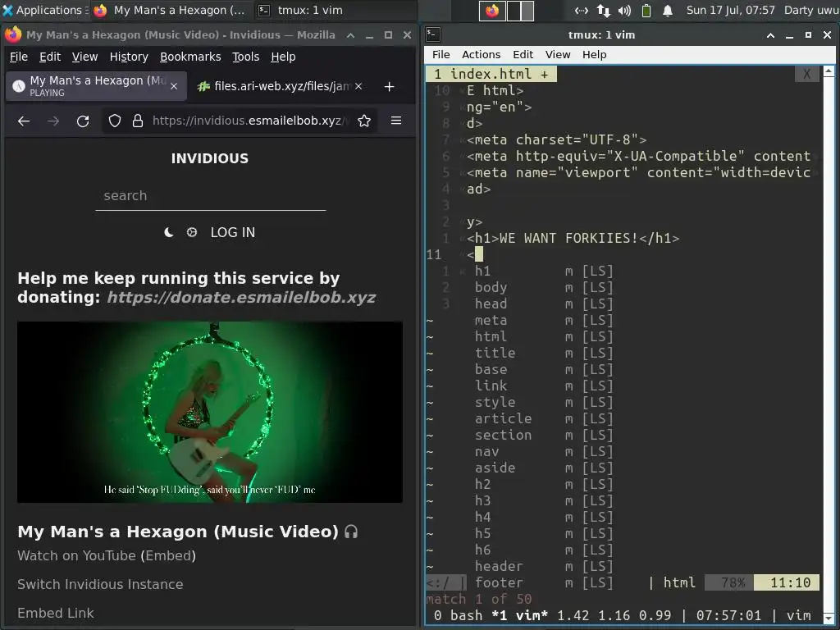Close the vim tab with X
840x630 pixels.
807,74
